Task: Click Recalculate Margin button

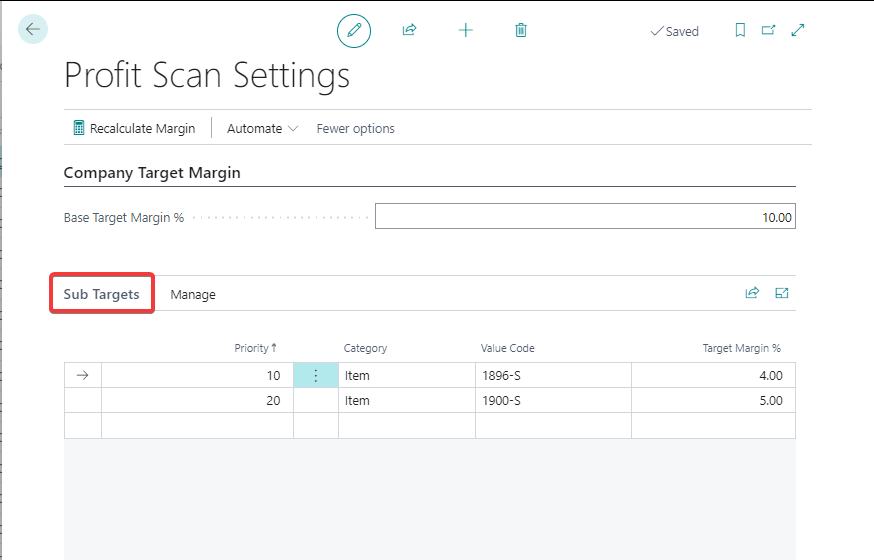Action: 134,129
